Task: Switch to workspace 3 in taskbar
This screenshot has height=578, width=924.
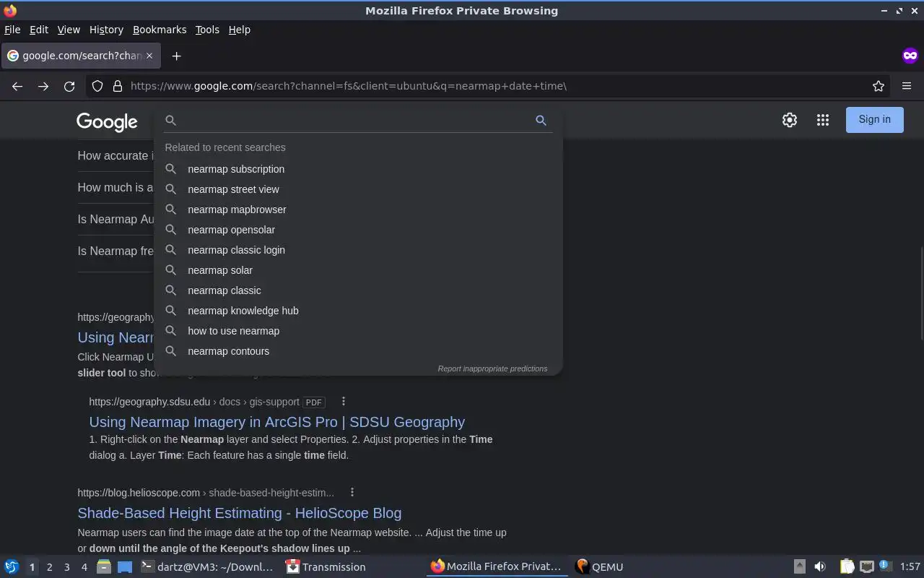Action: click(66, 567)
